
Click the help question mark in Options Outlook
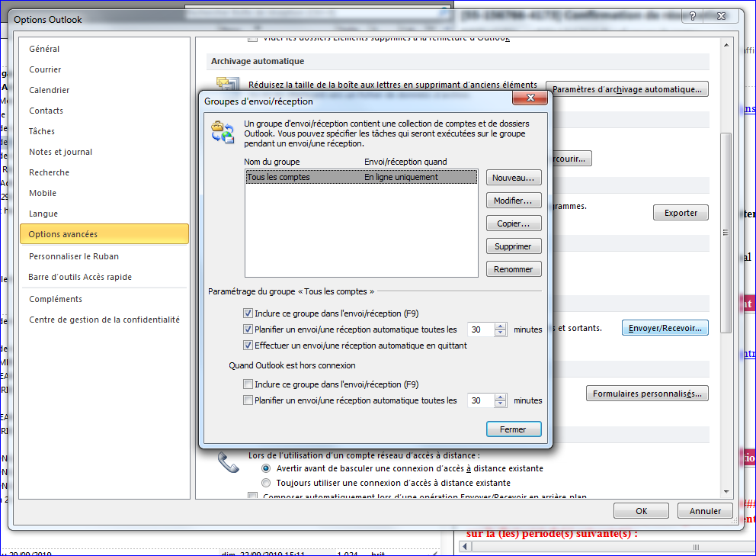(x=693, y=16)
